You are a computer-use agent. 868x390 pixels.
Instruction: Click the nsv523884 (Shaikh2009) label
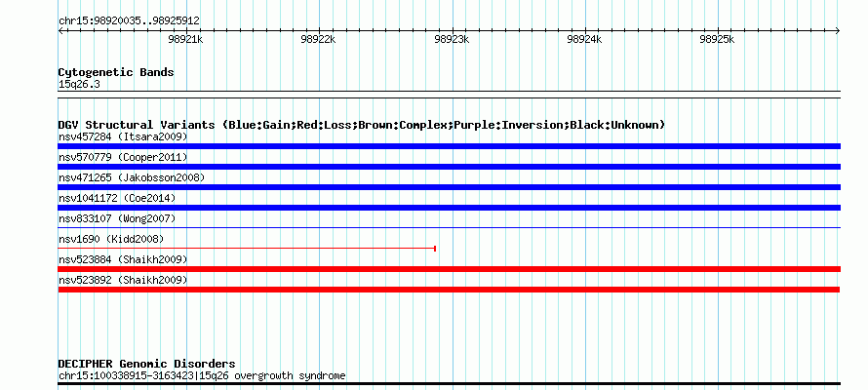pyautogui.click(x=123, y=259)
